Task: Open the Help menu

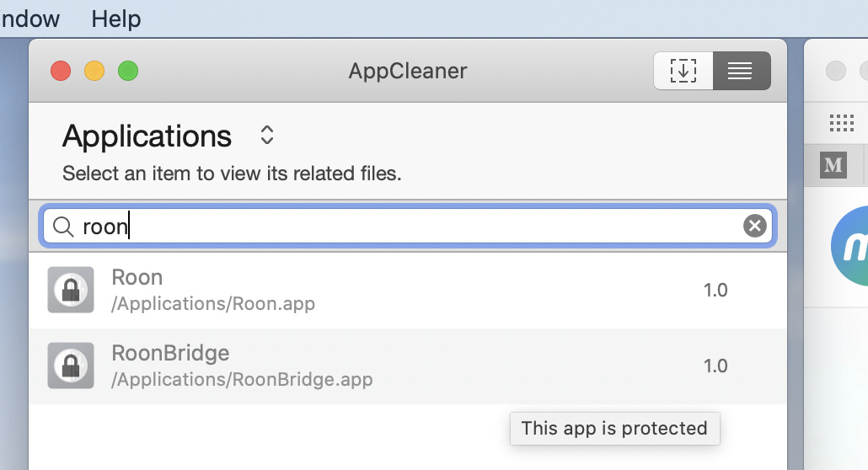Action: click(115, 19)
